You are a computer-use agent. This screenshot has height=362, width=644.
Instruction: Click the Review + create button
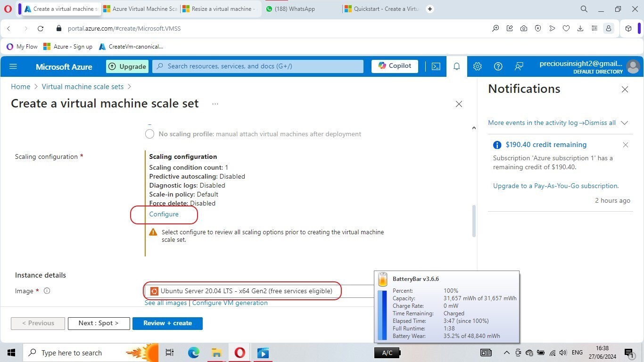click(167, 323)
